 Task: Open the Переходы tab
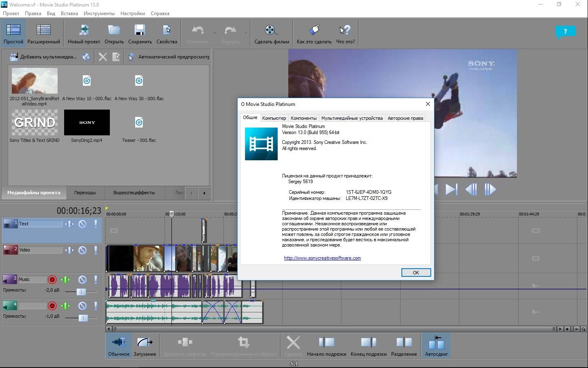point(85,193)
